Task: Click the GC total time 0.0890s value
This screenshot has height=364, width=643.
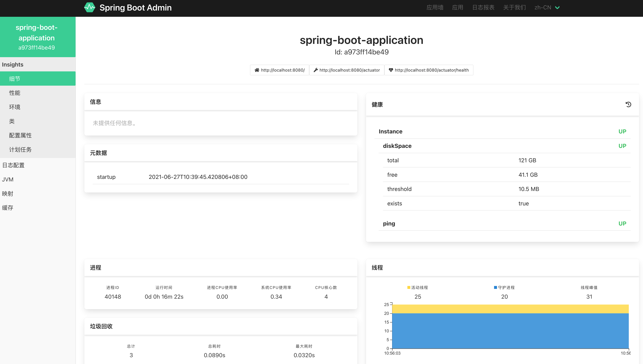Action: pos(214,355)
